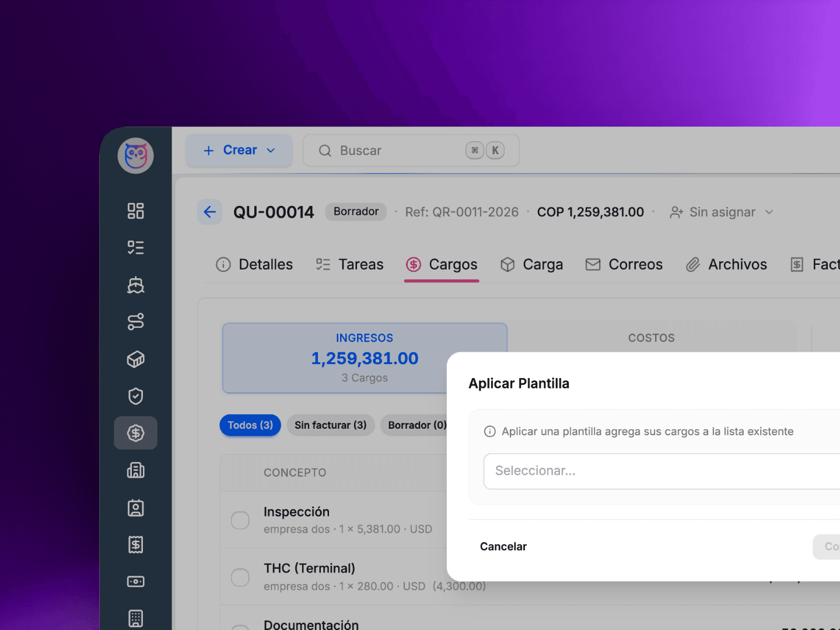This screenshot has height=630, width=840.
Task: Open the shield check icon in sidebar
Action: 135,396
